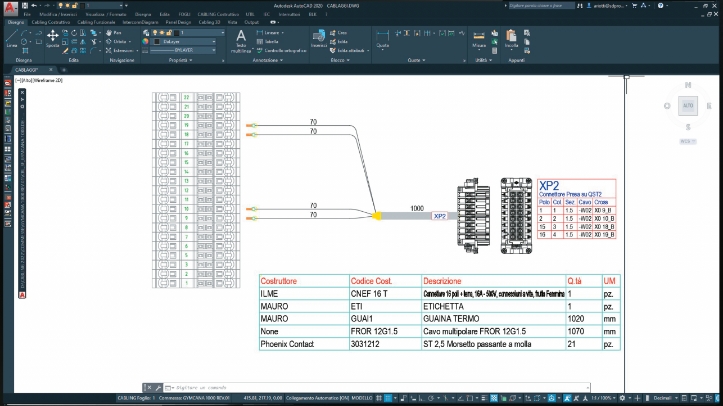Toggle snap mode in status bar
The height and width of the screenshot is (406, 723).
(389, 398)
